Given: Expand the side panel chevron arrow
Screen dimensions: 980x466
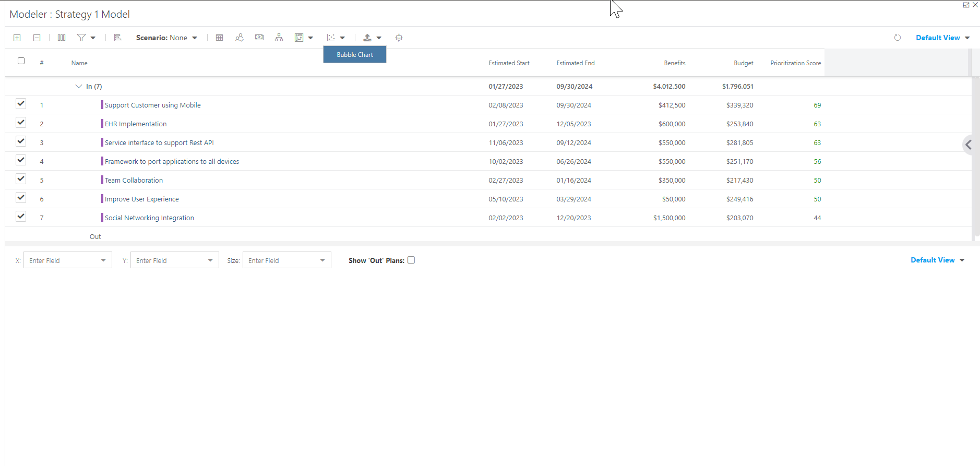Looking at the screenshot, I should [x=969, y=145].
